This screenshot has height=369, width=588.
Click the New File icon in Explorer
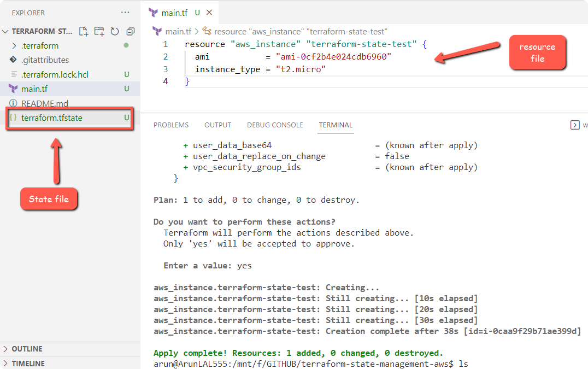point(83,31)
